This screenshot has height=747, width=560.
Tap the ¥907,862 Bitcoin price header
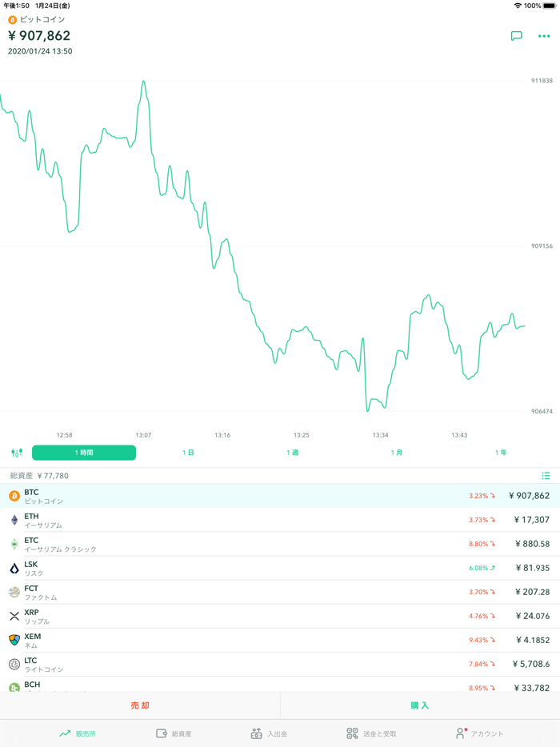point(38,37)
